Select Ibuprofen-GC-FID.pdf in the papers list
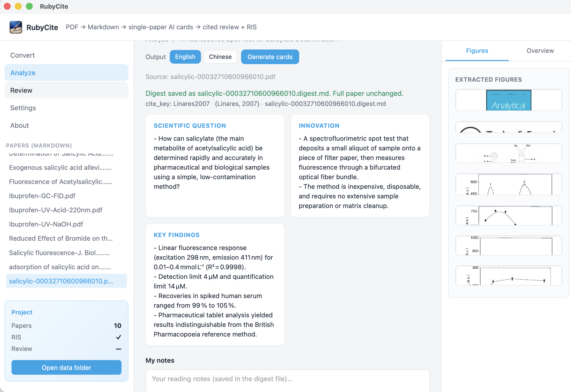 click(66, 196)
